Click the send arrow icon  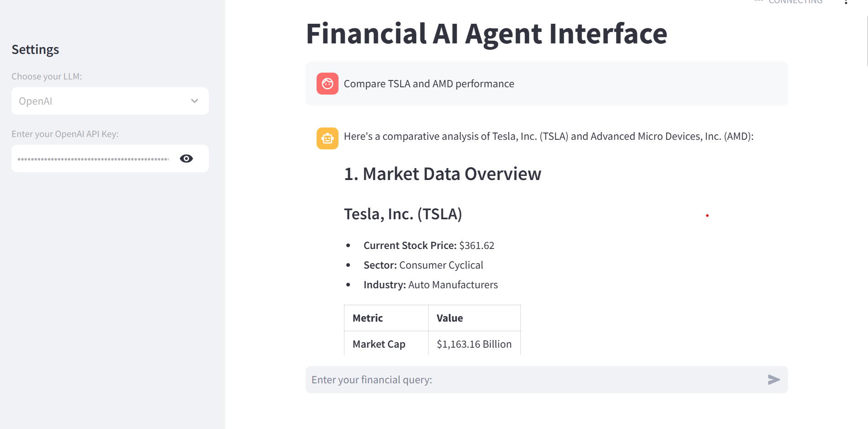(773, 380)
